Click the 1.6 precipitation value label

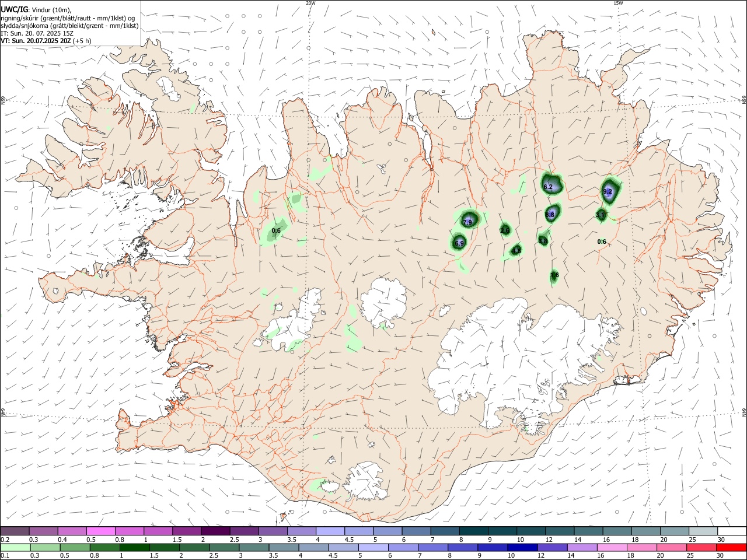pyautogui.click(x=554, y=275)
